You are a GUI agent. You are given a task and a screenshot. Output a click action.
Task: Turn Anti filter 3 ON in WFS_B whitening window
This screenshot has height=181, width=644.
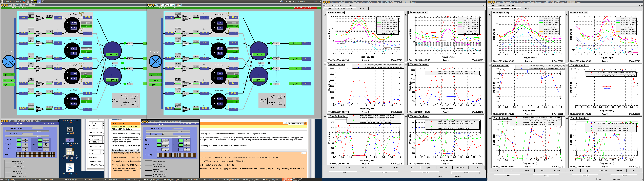click(x=187, y=150)
